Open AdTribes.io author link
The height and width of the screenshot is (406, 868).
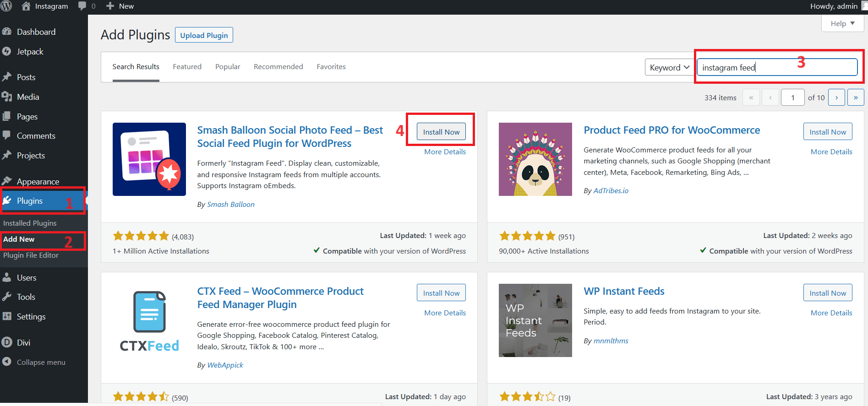[x=611, y=191]
